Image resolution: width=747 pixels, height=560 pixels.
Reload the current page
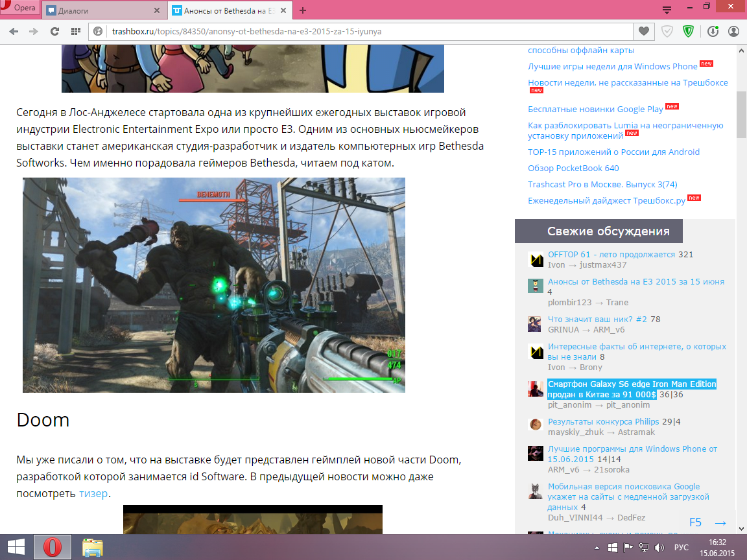(x=54, y=31)
